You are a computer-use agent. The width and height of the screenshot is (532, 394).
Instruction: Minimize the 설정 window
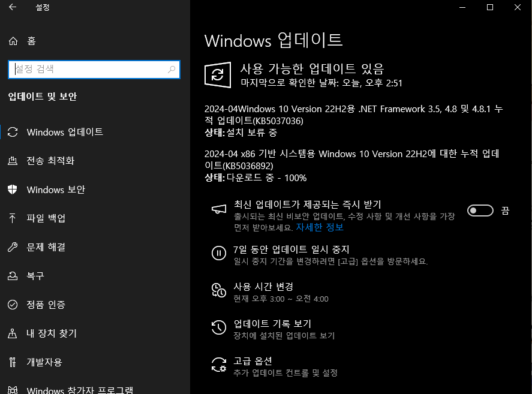pos(462,7)
